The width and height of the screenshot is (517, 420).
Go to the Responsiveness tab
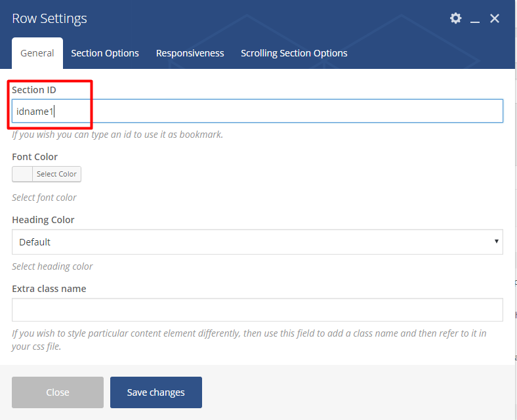pos(190,53)
